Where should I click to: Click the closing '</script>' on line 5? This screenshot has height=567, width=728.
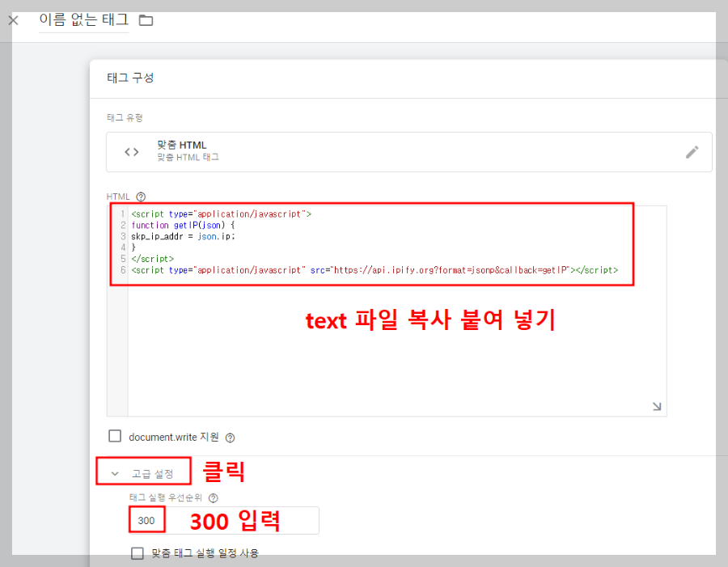pyautogui.click(x=153, y=259)
